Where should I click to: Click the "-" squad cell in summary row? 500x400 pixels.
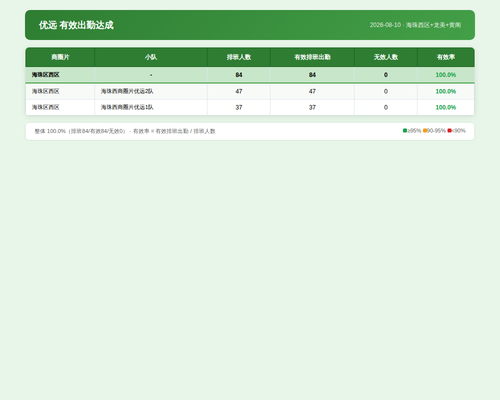coord(151,75)
